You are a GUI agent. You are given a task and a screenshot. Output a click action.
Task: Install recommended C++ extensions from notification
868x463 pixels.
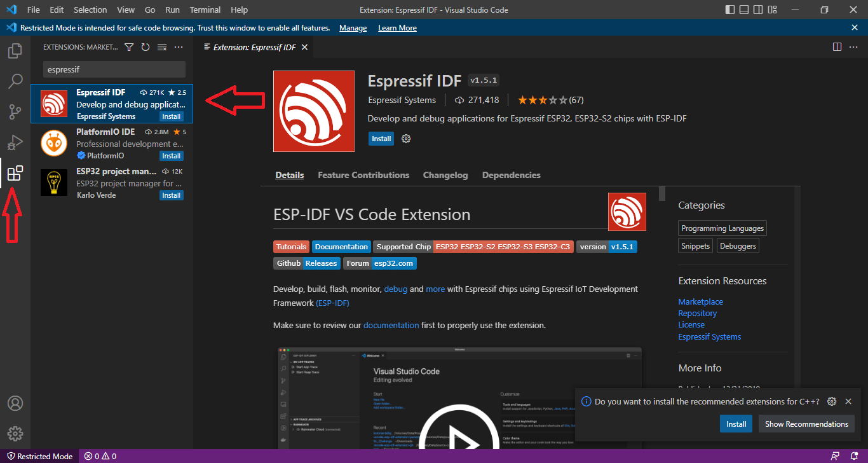736,424
